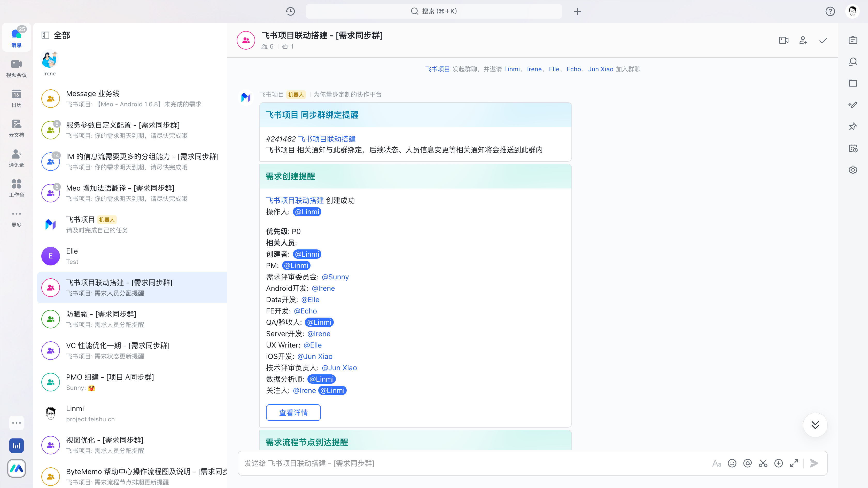Image resolution: width=868 pixels, height=488 pixels.
Task: Open the Workplace section
Action: tap(16, 188)
